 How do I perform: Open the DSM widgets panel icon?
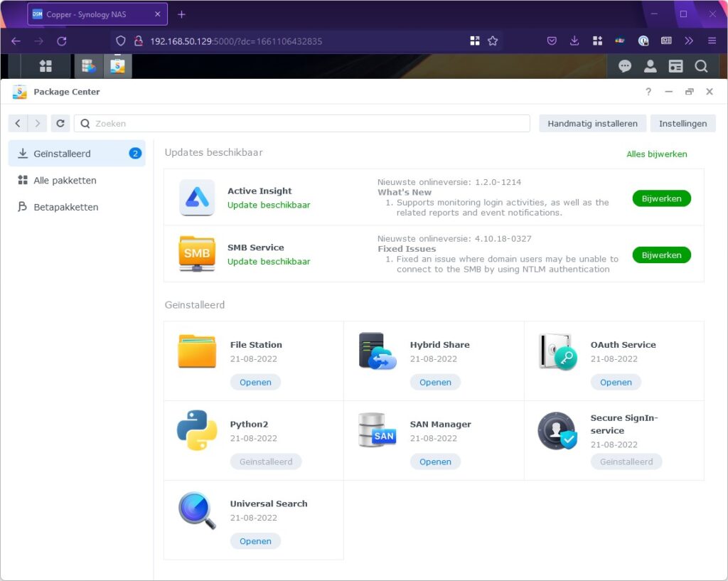(x=675, y=66)
